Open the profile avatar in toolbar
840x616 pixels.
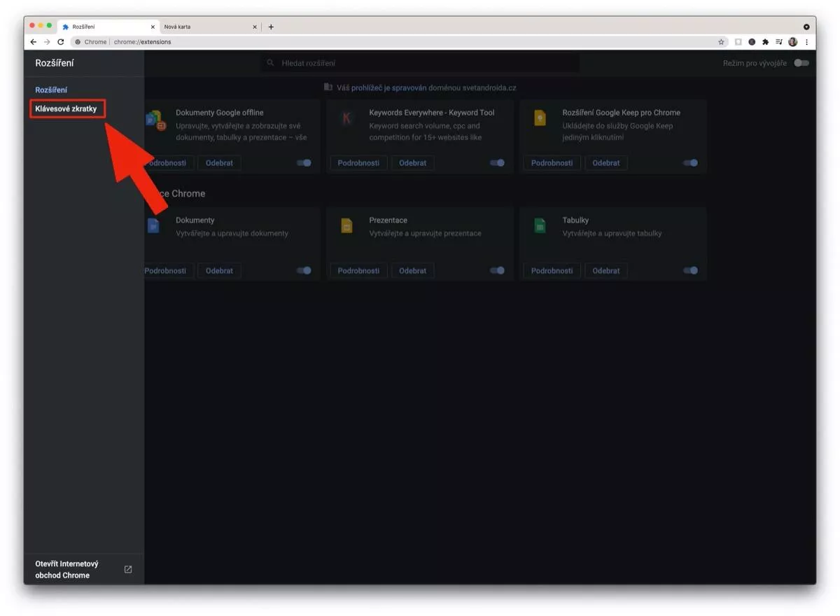(793, 42)
